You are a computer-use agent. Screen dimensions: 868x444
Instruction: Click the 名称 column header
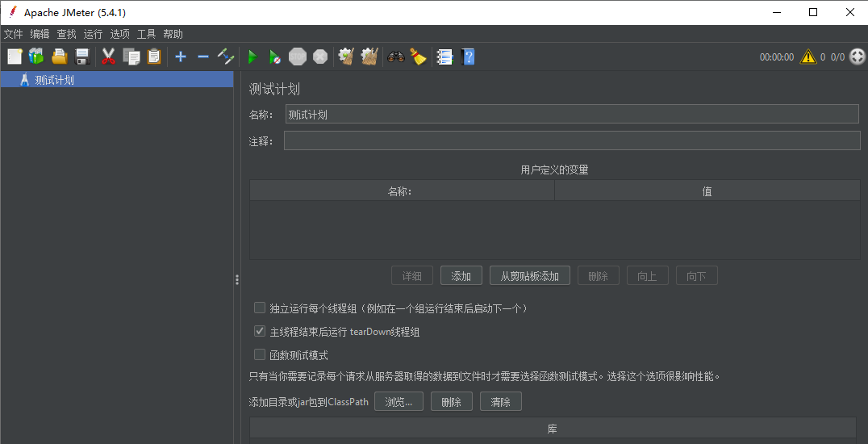402,191
